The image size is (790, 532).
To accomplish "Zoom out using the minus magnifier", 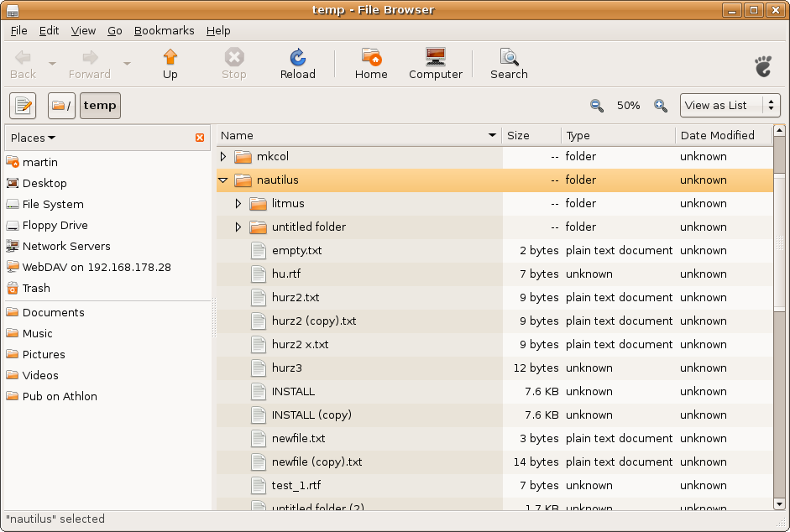I will 597,106.
